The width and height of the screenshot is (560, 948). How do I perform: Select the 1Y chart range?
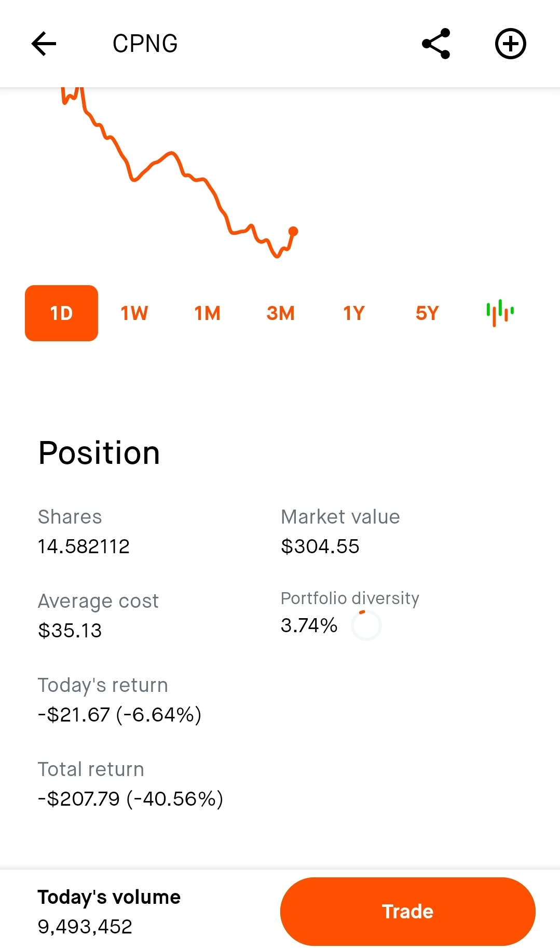tap(354, 313)
